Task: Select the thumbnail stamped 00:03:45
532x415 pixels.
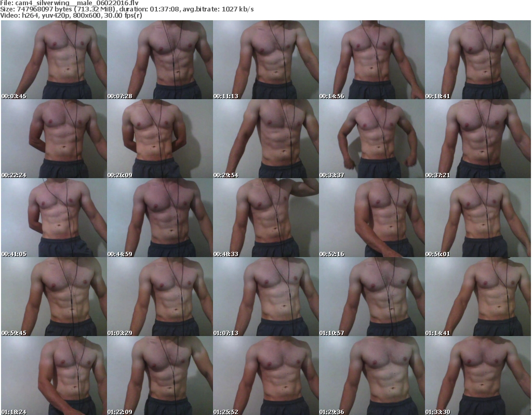Action: [54, 60]
